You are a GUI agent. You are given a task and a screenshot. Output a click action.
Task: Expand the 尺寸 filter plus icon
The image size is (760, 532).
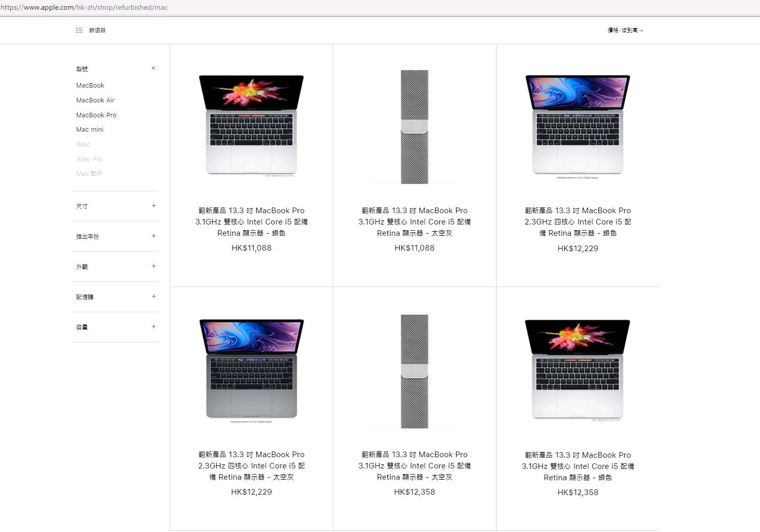coord(154,206)
